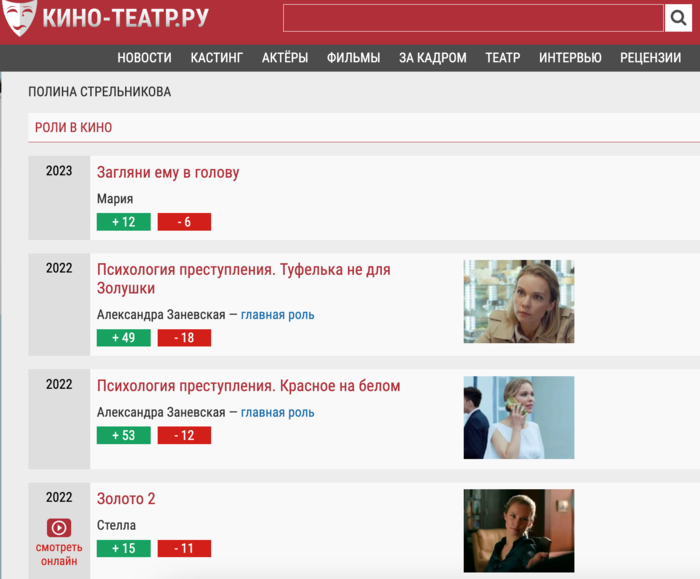Open Психология преступления. Туфелька не для Золушки
This screenshot has height=579, width=700.
(244, 279)
